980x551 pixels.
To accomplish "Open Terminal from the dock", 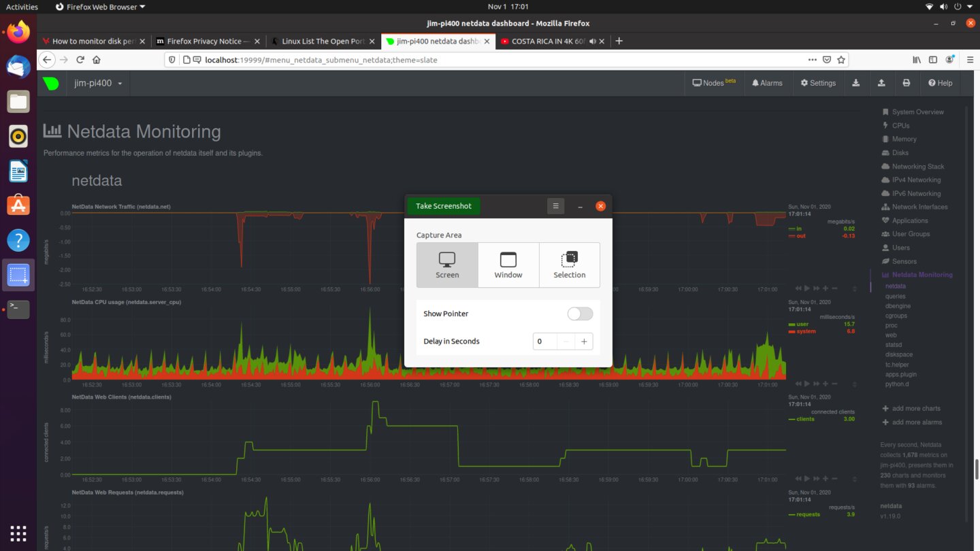I will [x=18, y=309].
